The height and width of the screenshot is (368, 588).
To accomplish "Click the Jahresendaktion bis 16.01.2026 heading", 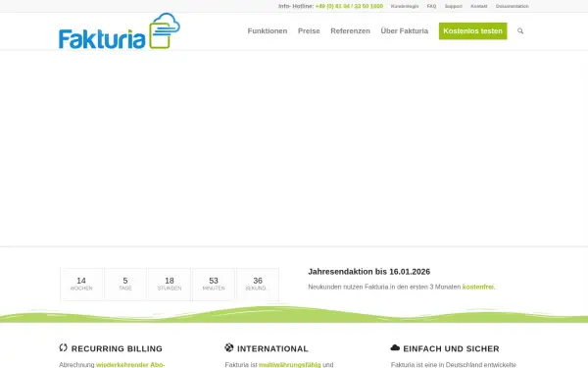I will [x=369, y=272].
